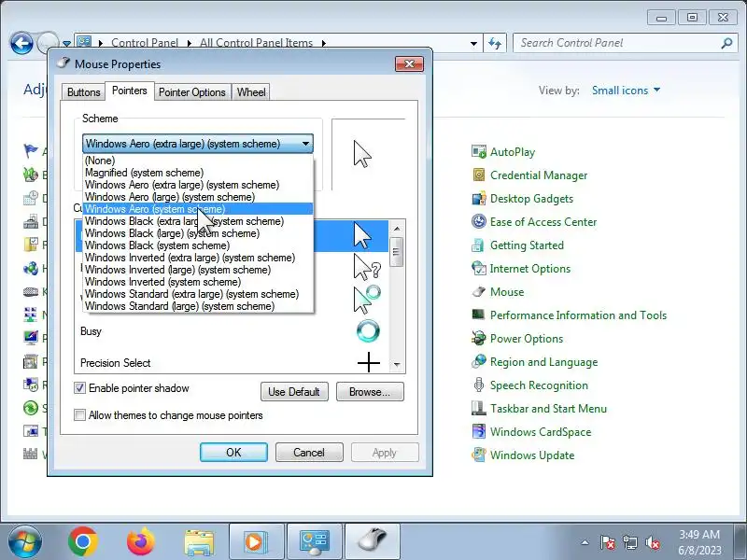The image size is (747, 560).
Task: Click Mouse Properties taskbar button
Action: point(372,542)
